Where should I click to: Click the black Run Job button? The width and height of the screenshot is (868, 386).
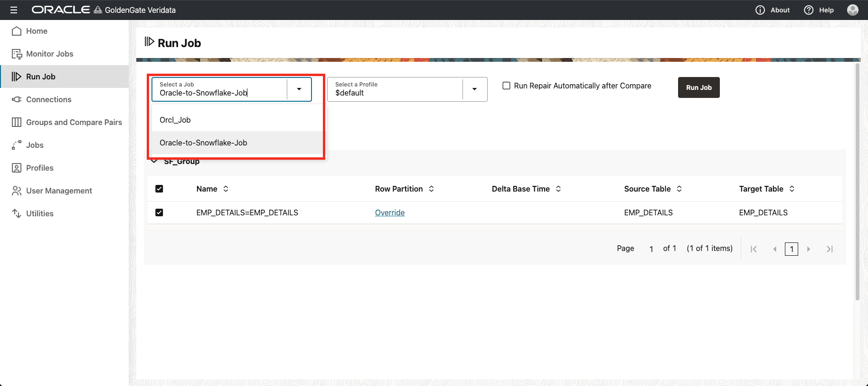pyautogui.click(x=698, y=87)
